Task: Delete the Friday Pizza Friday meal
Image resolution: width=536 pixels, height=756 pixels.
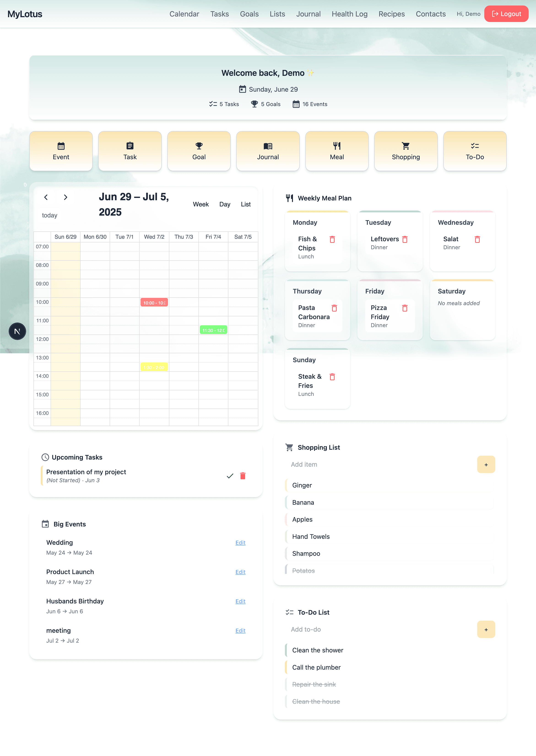Action: pos(405,308)
